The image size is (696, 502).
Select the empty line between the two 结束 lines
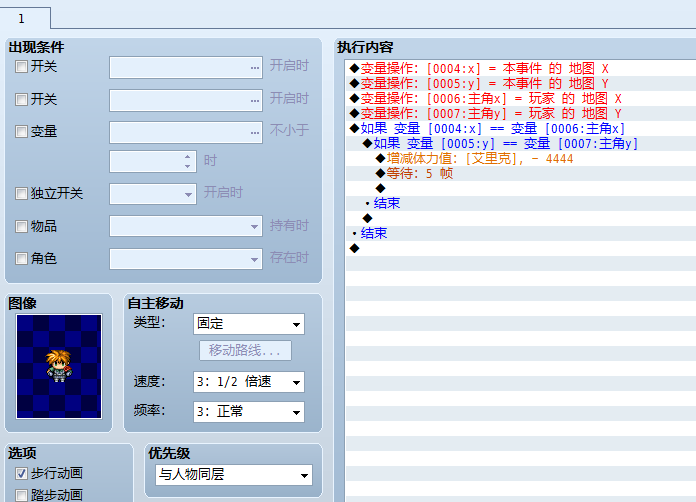click(520, 218)
